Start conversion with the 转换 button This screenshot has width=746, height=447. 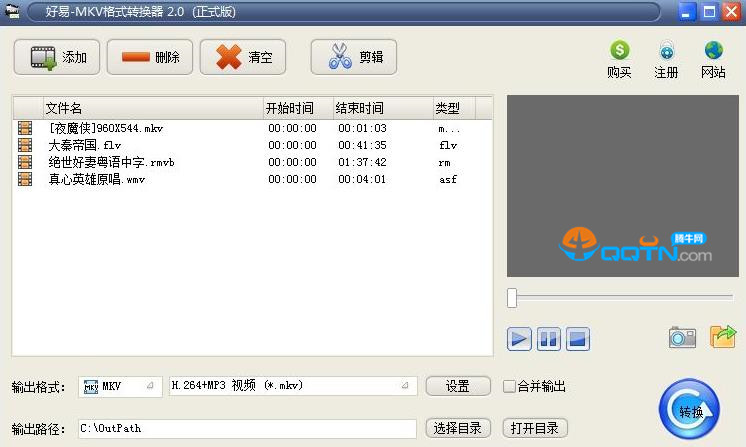pos(689,409)
